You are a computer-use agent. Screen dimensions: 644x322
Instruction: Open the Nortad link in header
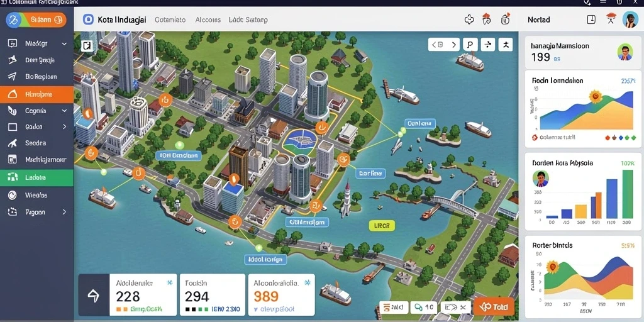[538, 19]
